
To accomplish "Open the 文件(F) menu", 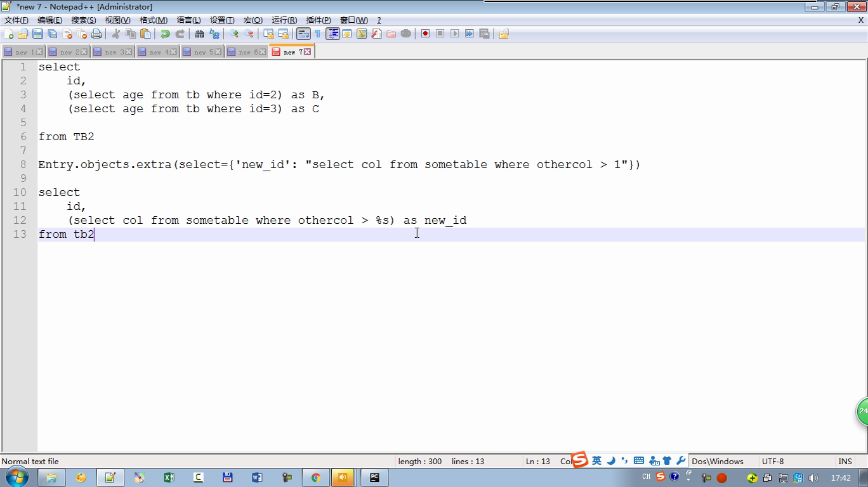I will coord(16,20).
